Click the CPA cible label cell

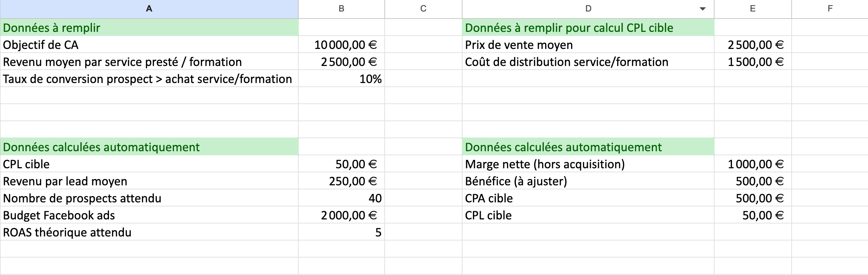[588, 198]
